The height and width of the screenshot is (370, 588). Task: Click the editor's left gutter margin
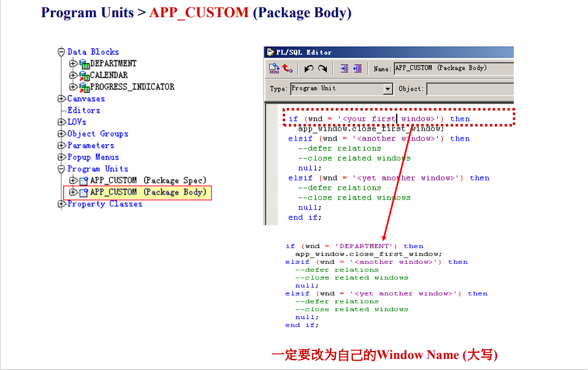point(272,164)
